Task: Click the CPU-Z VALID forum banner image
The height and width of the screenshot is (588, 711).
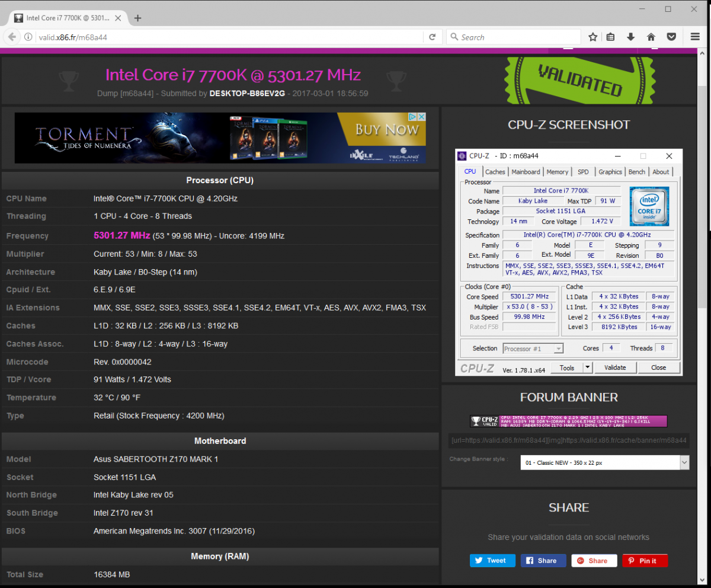Action: tap(569, 421)
